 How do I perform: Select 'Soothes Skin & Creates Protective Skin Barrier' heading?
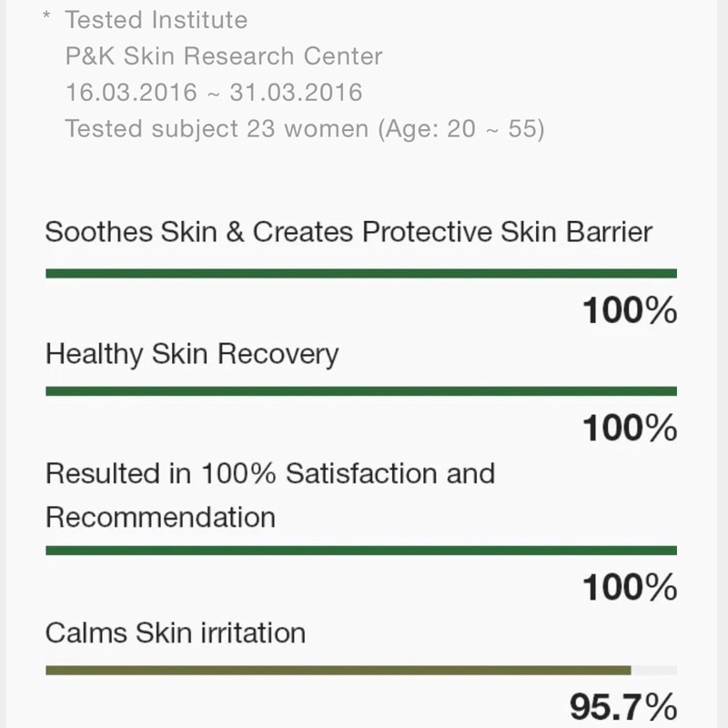[x=349, y=231]
